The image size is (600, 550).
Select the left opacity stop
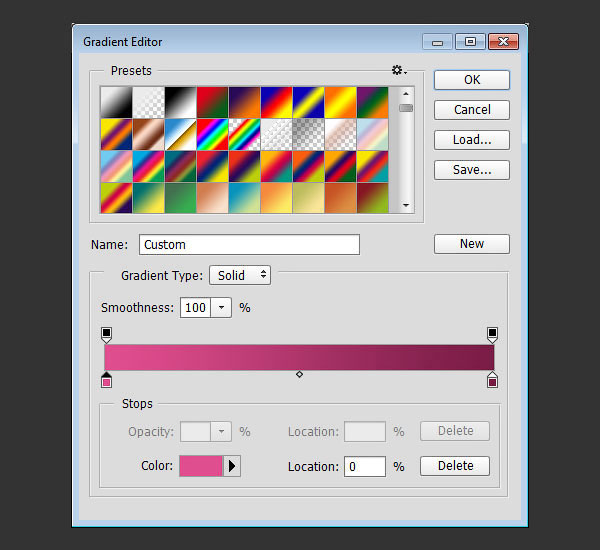(x=106, y=335)
